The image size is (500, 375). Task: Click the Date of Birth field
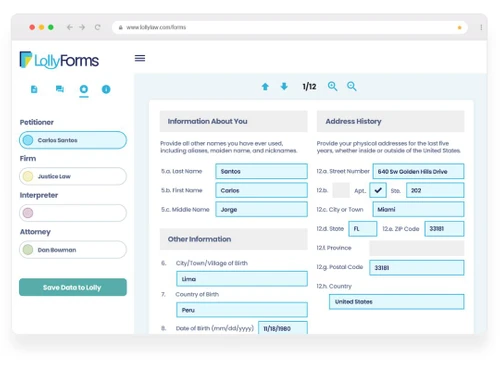point(283,328)
